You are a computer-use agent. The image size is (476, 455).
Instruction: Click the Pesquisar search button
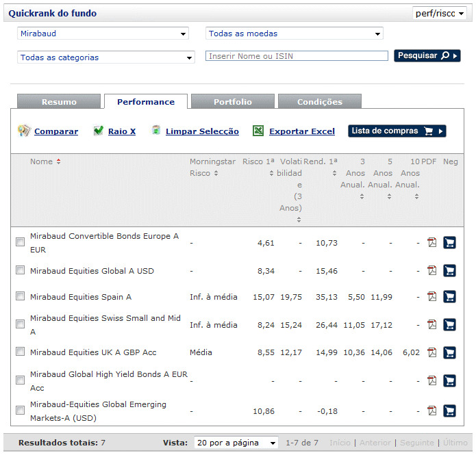(x=427, y=56)
